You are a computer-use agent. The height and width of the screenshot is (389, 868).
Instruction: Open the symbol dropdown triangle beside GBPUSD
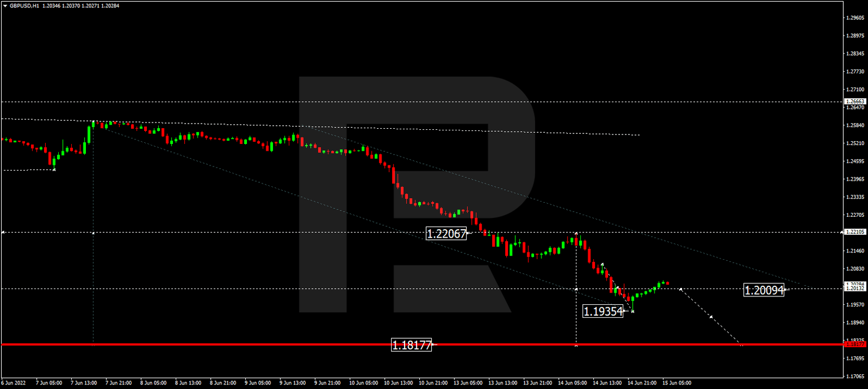coord(6,5)
